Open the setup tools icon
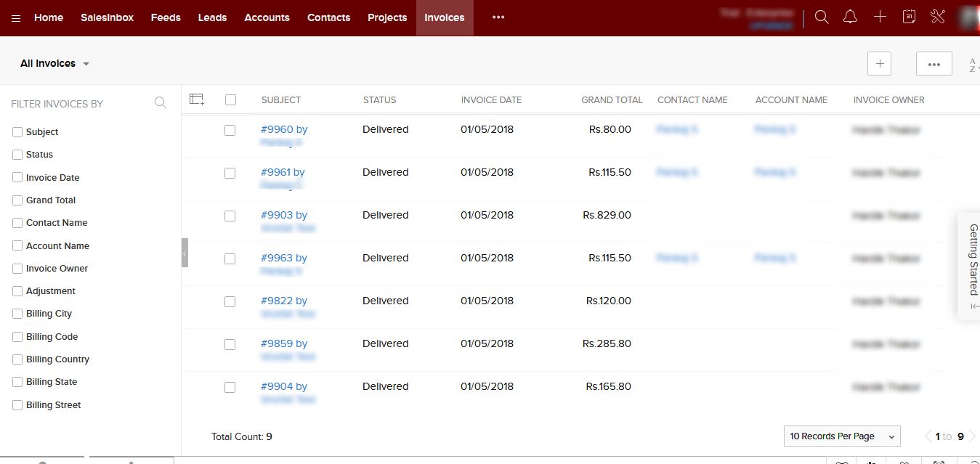 coord(937,17)
